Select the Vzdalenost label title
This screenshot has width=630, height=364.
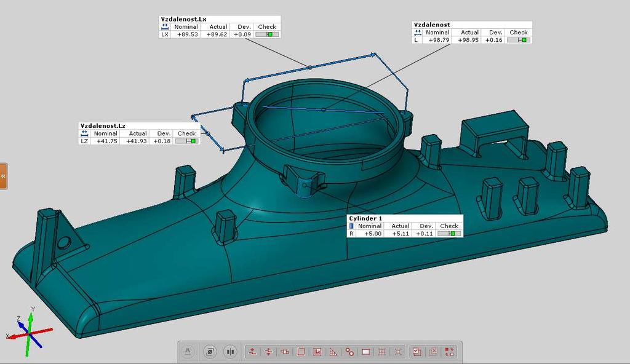[x=432, y=25]
